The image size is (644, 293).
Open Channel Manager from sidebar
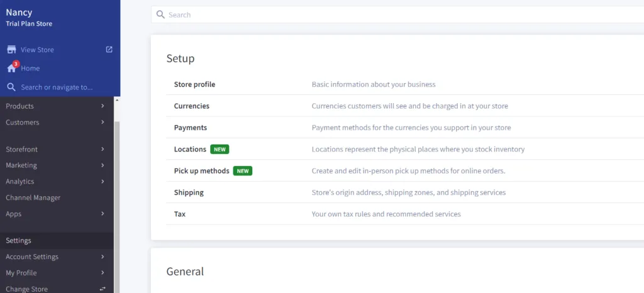[x=33, y=198]
